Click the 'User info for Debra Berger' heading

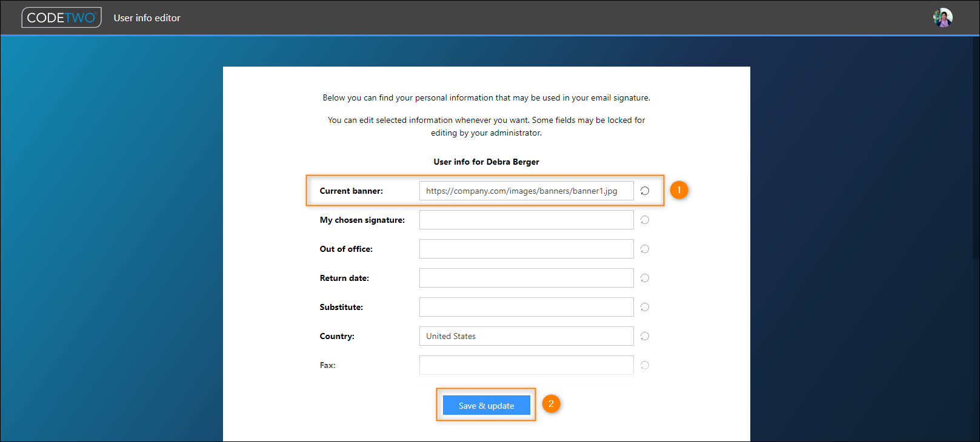(x=486, y=162)
